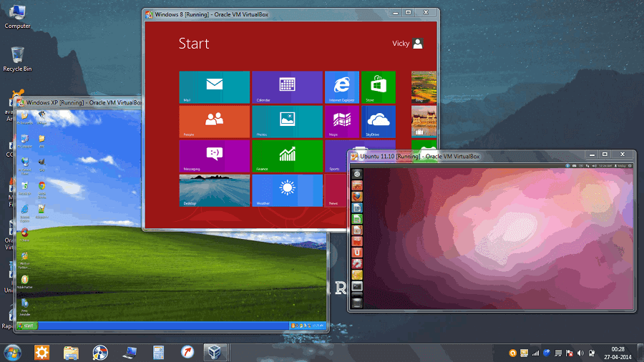Click the sound indicator in Ubuntu top panel

tap(594, 166)
